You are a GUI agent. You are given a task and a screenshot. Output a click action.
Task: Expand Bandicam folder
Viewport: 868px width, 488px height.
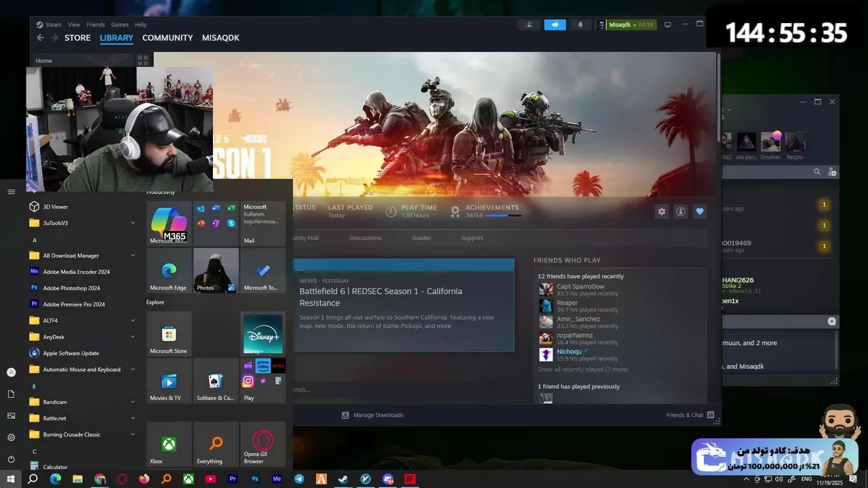(82, 402)
